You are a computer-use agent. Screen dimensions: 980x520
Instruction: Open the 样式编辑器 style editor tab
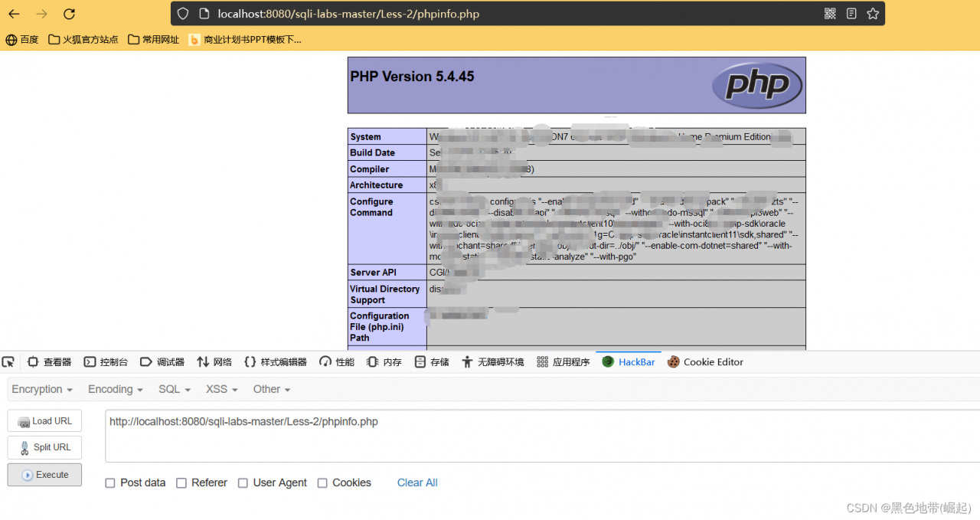[276, 362]
